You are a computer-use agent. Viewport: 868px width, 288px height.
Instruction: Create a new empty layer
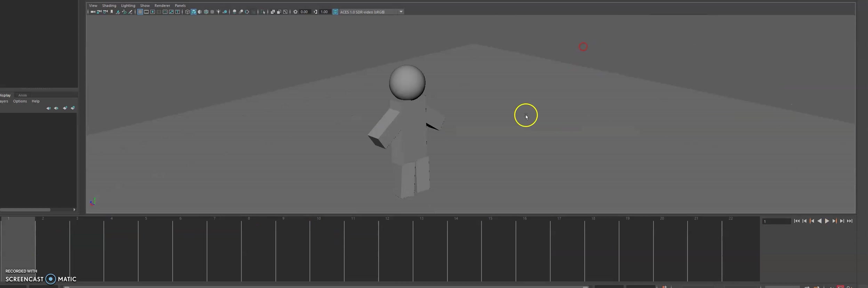click(x=65, y=108)
